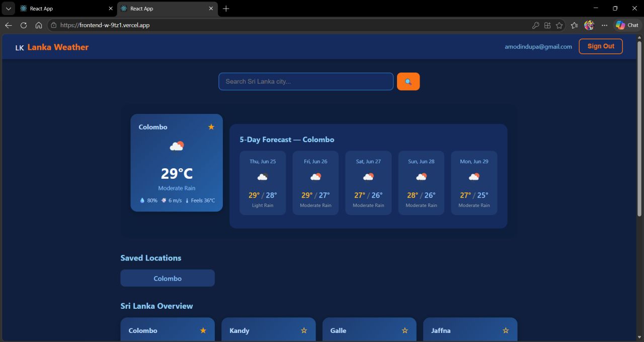Click the address bar URL
644x342 pixels.
click(x=105, y=25)
